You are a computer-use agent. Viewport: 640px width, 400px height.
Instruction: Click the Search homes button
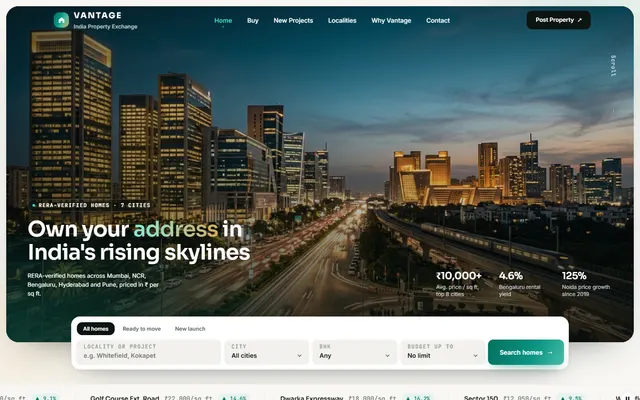coord(526,352)
